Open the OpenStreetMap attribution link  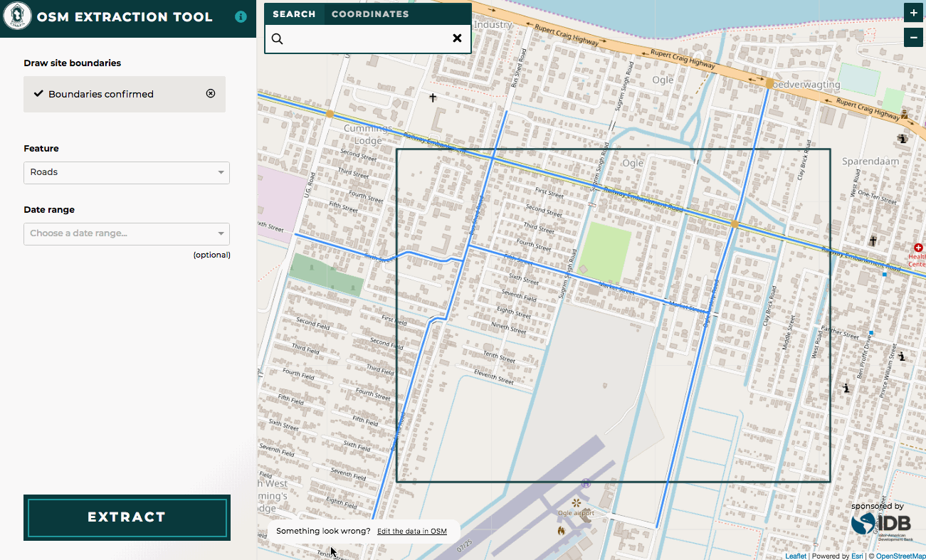pyautogui.click(x=900, y=556)
